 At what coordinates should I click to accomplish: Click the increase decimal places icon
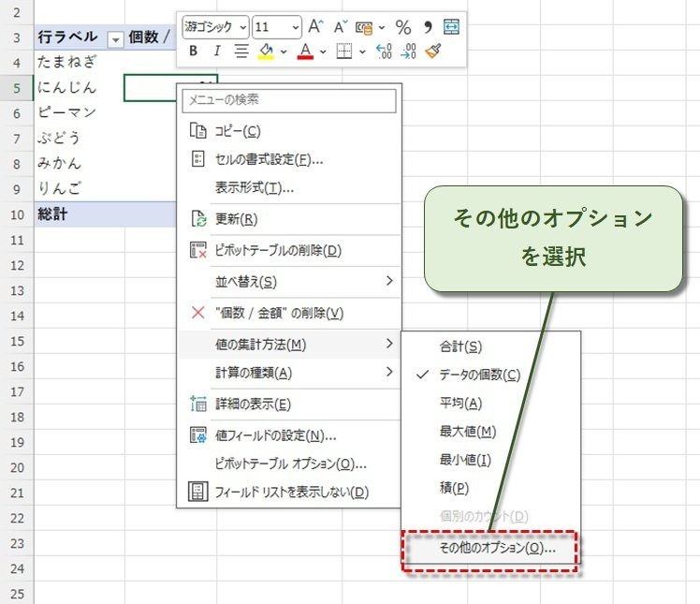click(384, 51)
